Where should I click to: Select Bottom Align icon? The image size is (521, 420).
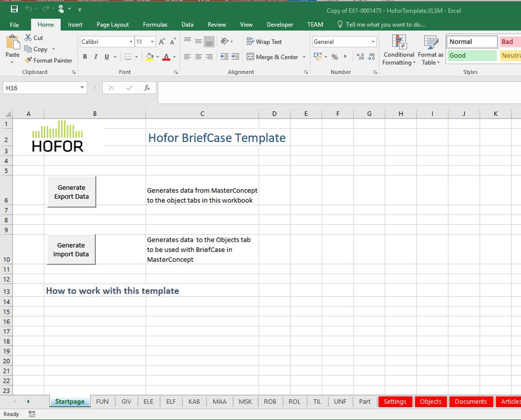[209, 42]
